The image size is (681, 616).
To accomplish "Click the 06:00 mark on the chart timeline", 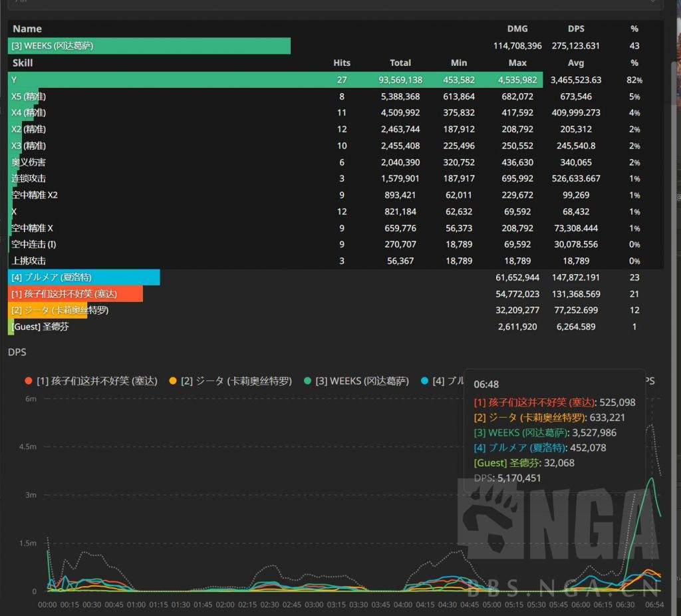I will tap(581, 605).
